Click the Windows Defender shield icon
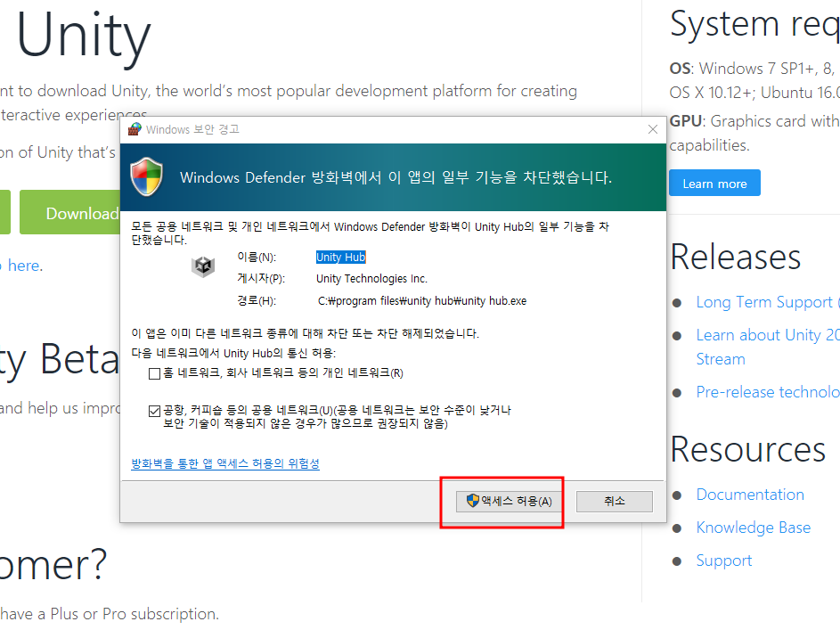This screenshot has width=840, height=630. (x=147, y=177)
